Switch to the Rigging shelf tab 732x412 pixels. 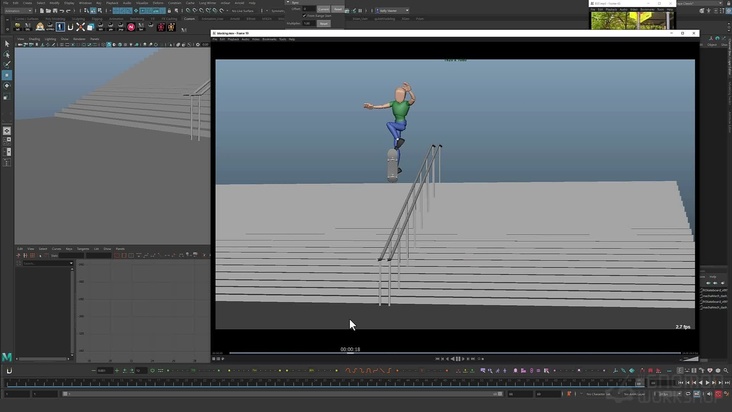97,19
